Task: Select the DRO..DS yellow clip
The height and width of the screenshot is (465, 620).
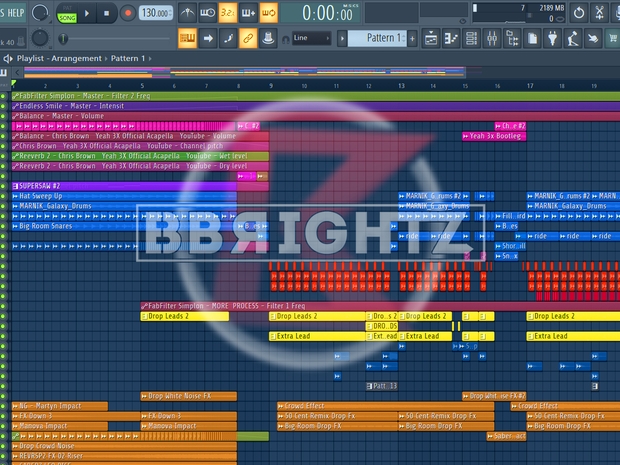Action: [x=382, y=326]
